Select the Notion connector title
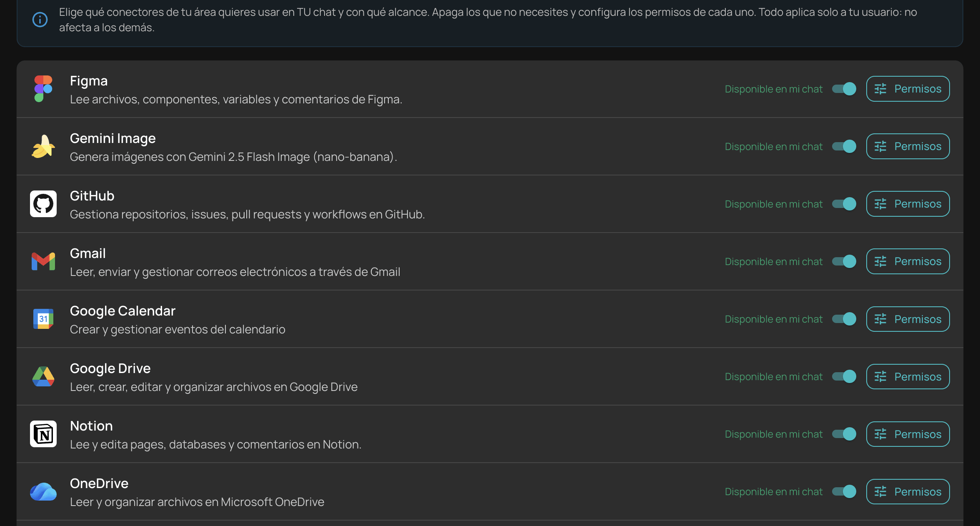Viewport: 980px width, 526px height. click(x=91, y=426)
